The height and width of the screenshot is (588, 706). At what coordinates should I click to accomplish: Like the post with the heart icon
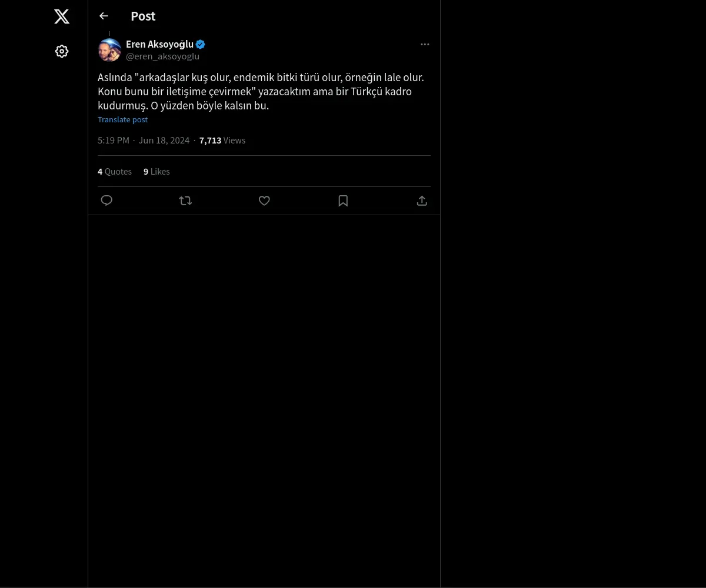(264, 201)
